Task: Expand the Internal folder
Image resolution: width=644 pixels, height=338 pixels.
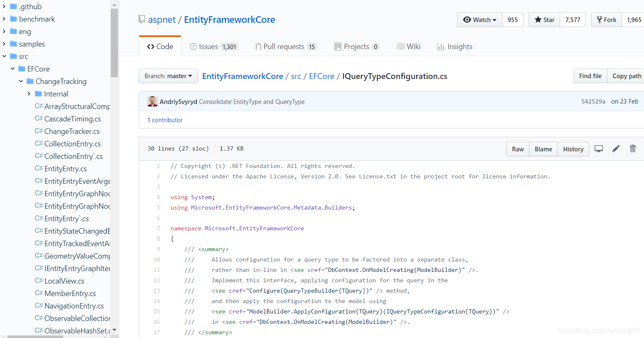Action: (29, 94)
